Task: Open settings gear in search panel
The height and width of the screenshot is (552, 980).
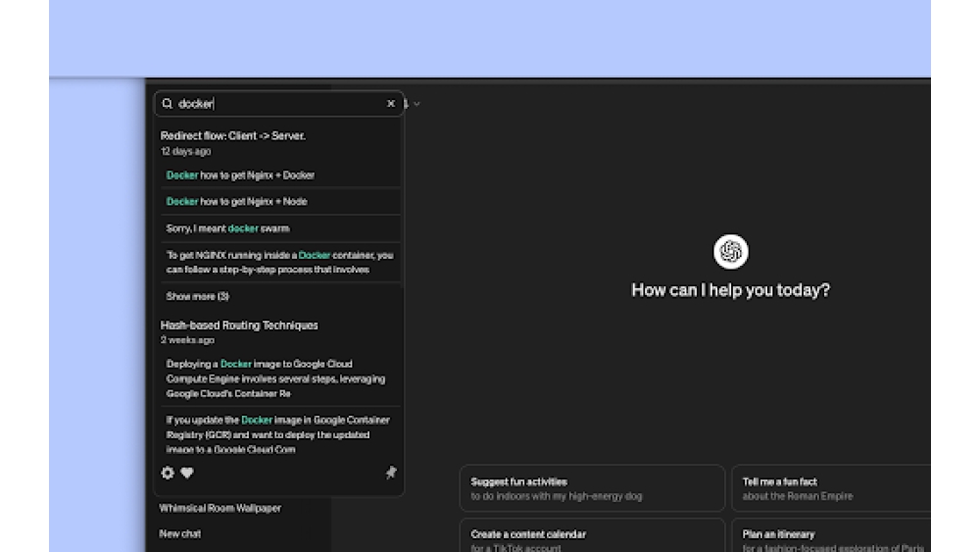Action: [x=168, y=473]
